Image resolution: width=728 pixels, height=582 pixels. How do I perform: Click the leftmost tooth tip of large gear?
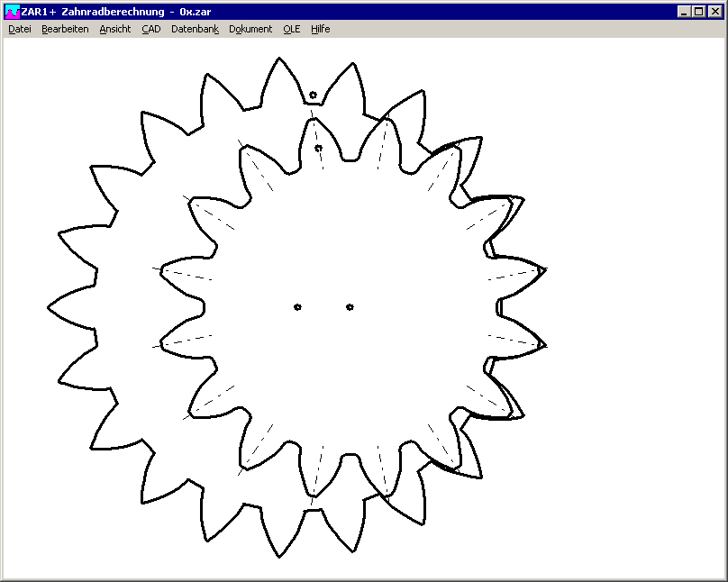(50, 307)
